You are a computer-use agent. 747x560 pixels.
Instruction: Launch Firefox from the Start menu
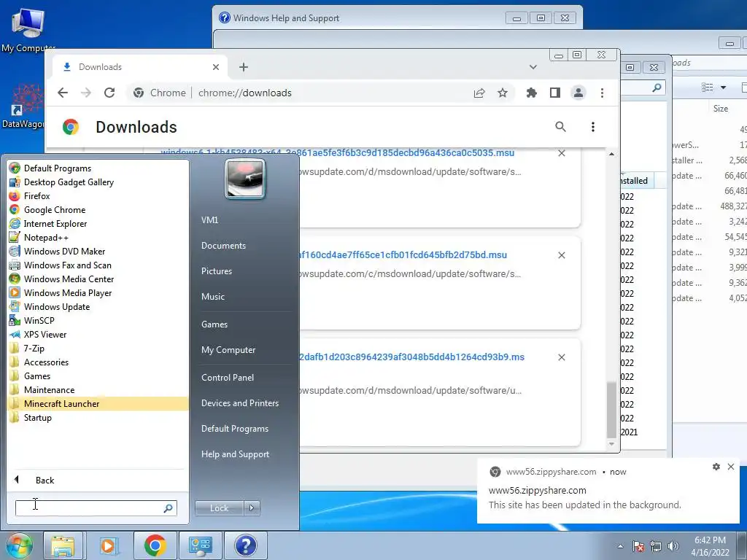click(98, 195)
